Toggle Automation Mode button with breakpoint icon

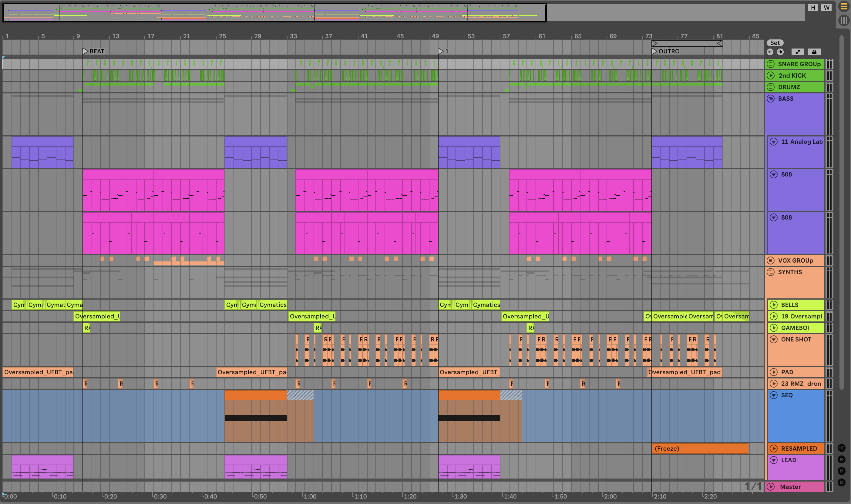pyautogui.click(x=798, y=52)
